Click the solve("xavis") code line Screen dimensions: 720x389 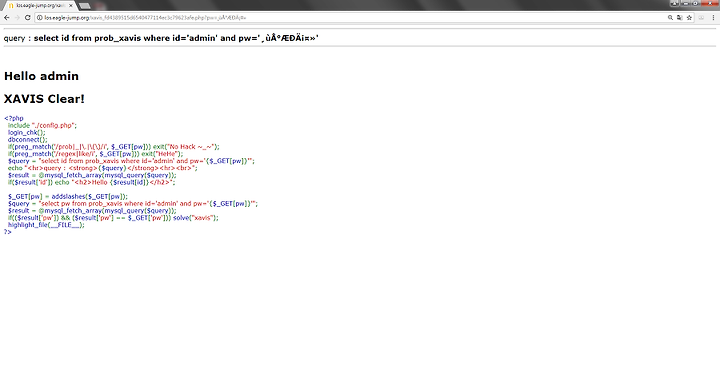click(x=113, y=218)
